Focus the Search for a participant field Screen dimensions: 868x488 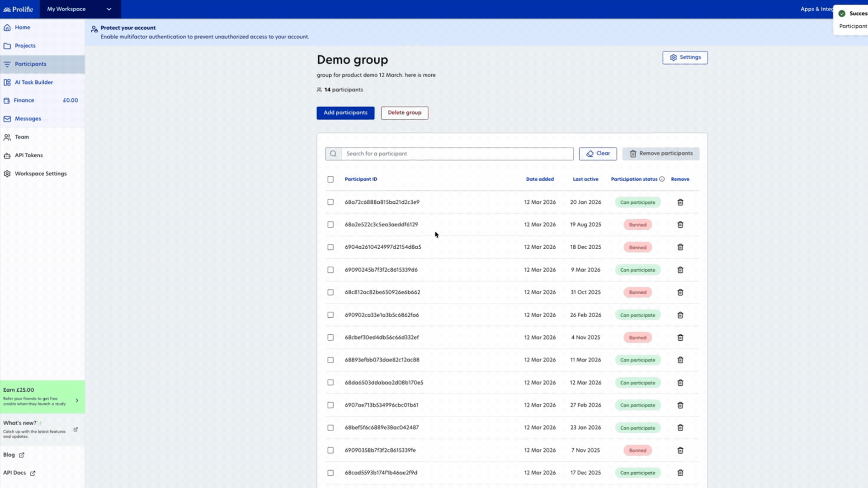457,154
